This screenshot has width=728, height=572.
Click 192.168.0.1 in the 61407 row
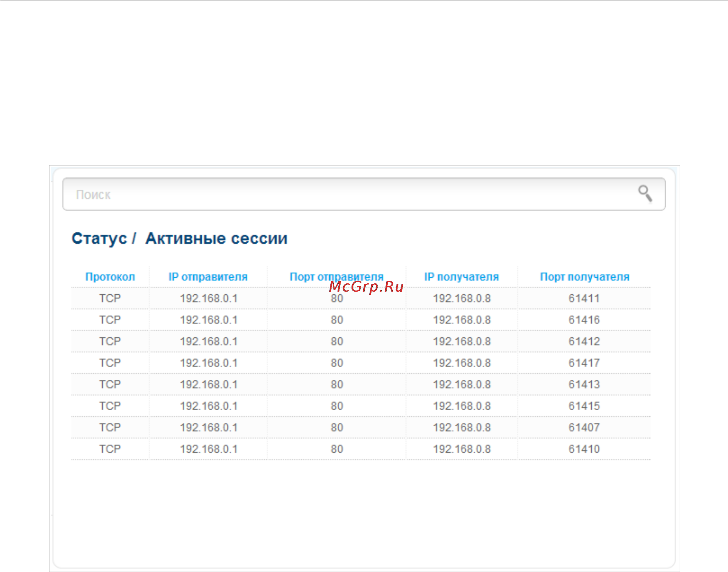tap(209, 428)
